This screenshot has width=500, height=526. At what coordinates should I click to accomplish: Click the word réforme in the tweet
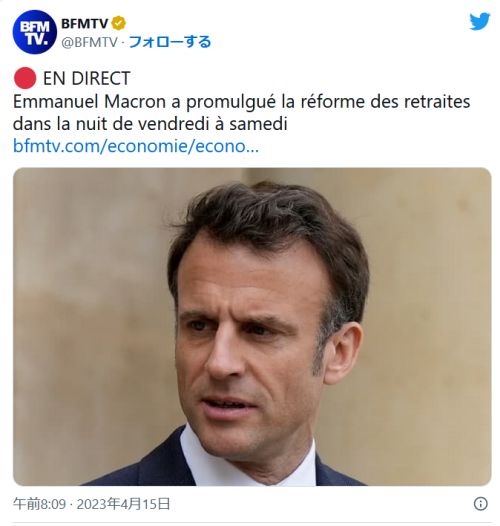332,102
